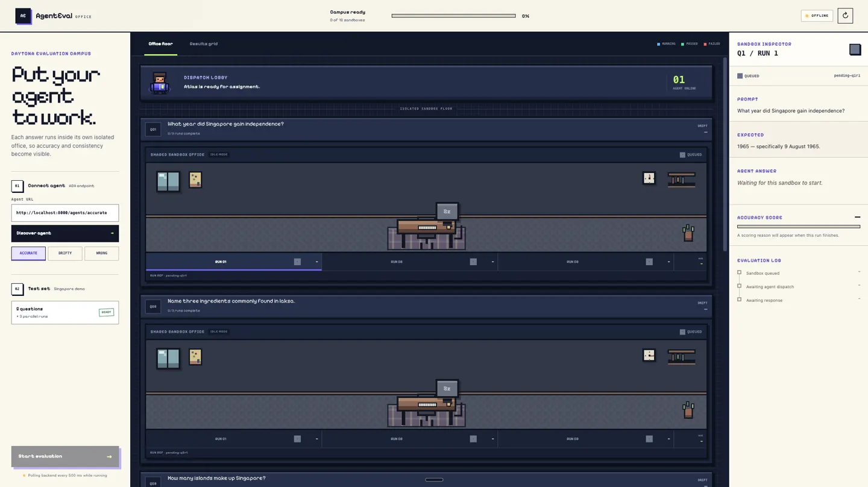
Task: Select the ACCURATE agent preset
Action: pyautogui.click(x=28, y=253)
